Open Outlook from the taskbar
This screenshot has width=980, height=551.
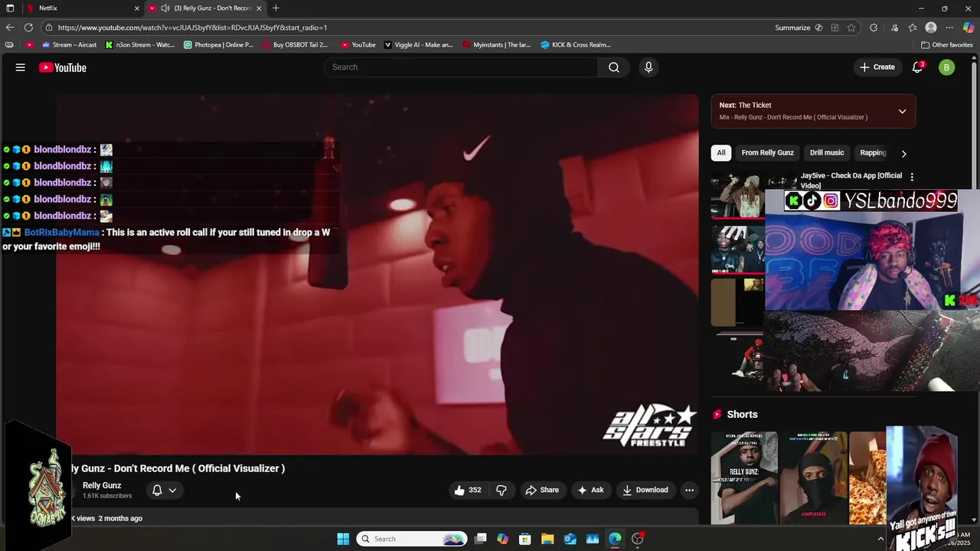pyautogui.click(x=570, y=539)
